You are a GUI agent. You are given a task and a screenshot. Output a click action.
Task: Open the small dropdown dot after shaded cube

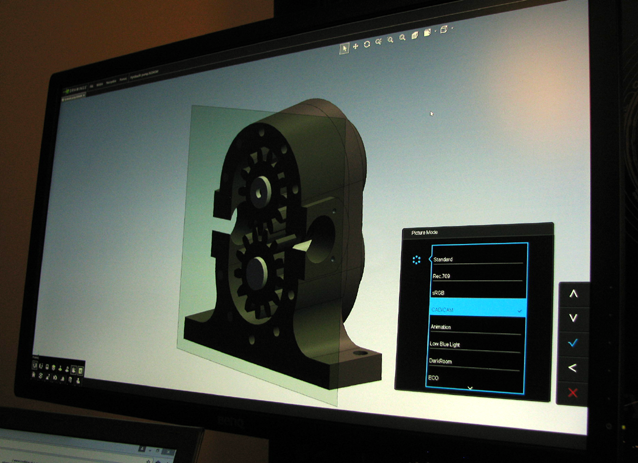(x=435, y=31)
